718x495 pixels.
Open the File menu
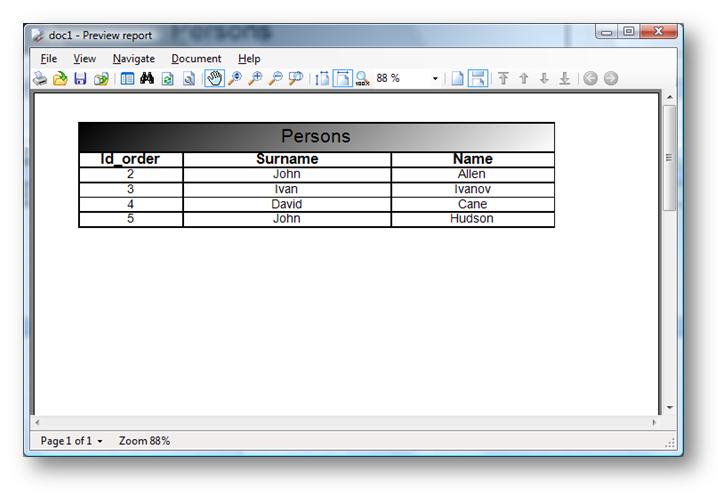pos(49,59)
